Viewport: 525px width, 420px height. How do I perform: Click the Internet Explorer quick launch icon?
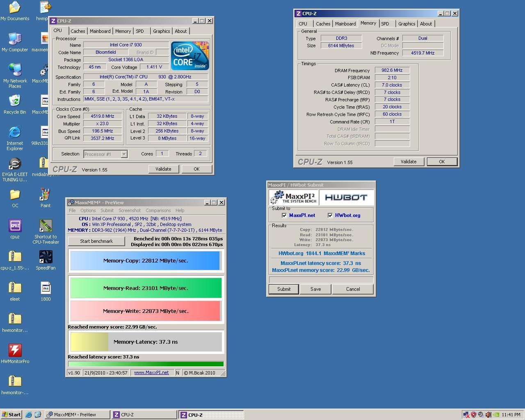point(28,415)
